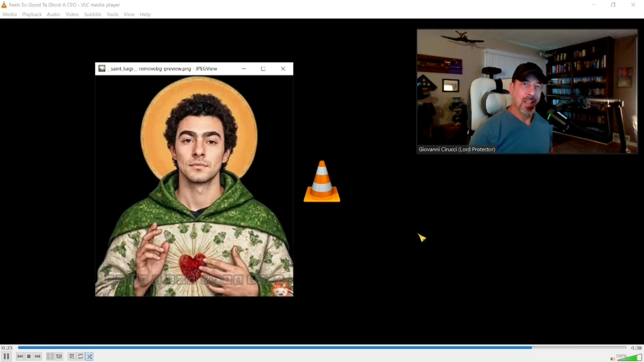
Task: Click the elapsed time label
Action: [7, 348]
